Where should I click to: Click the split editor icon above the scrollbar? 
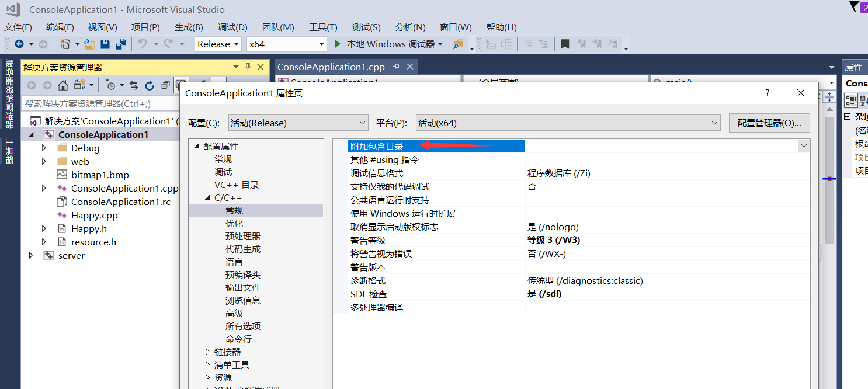pos(829,96)
